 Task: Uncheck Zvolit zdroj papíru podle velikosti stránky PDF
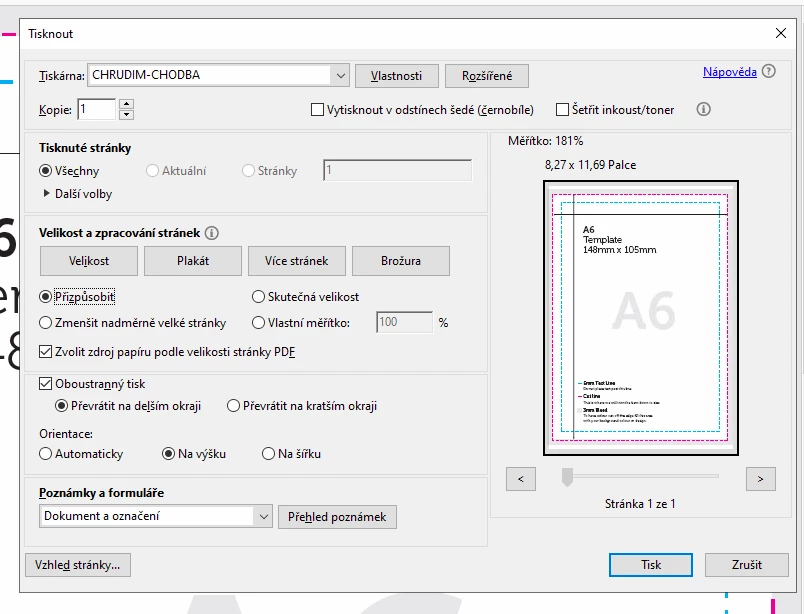tap(46, 352)
